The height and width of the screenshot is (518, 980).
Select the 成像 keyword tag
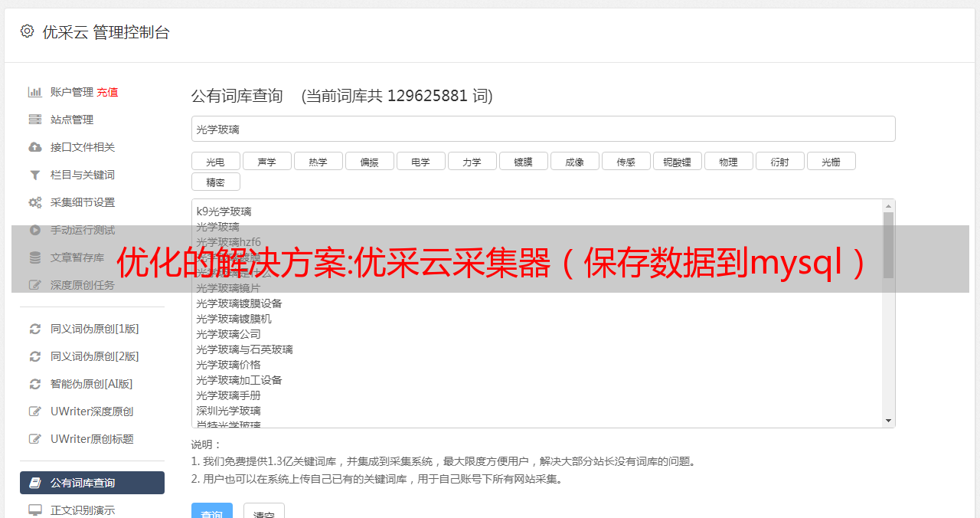coord(574,161)
